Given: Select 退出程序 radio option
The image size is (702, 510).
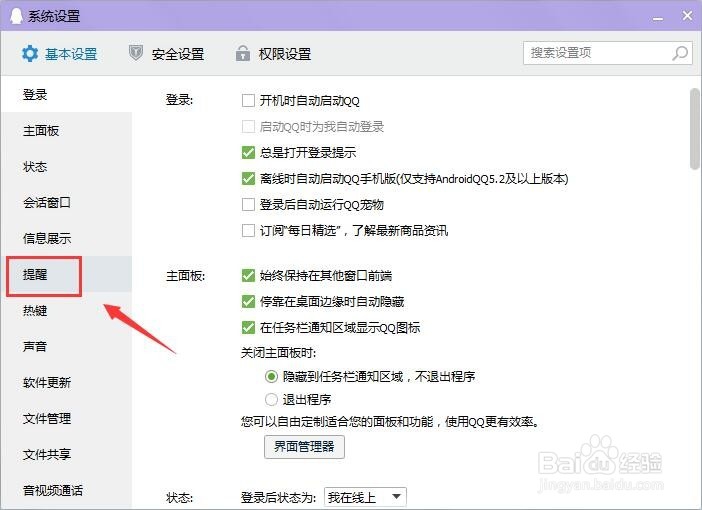Looking at the screenshot, I should (271, 399).
